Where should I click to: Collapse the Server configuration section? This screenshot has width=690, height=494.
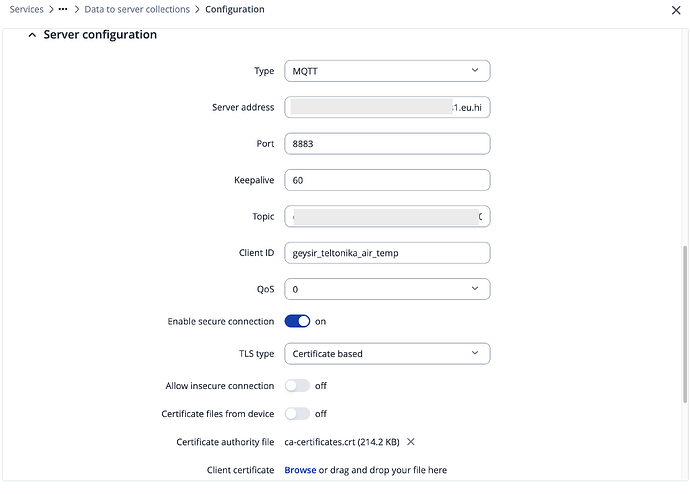(x=32, y=35)
